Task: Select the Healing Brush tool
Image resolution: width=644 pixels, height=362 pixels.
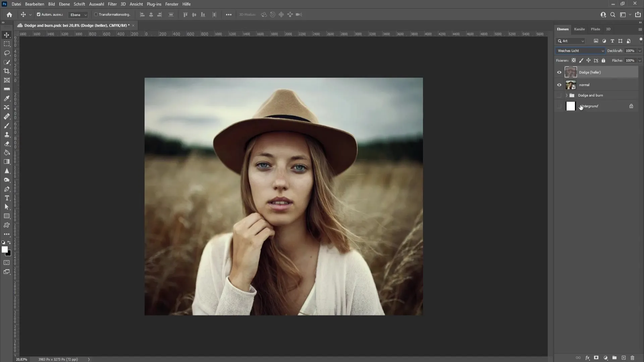Action: (7, 116)
